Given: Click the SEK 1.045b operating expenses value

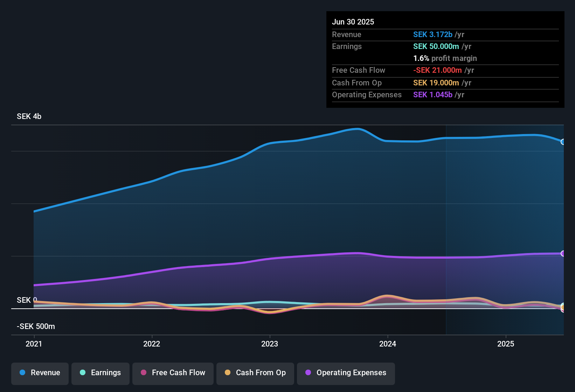Looking at the screenshot, I should [x=433, y=94].
